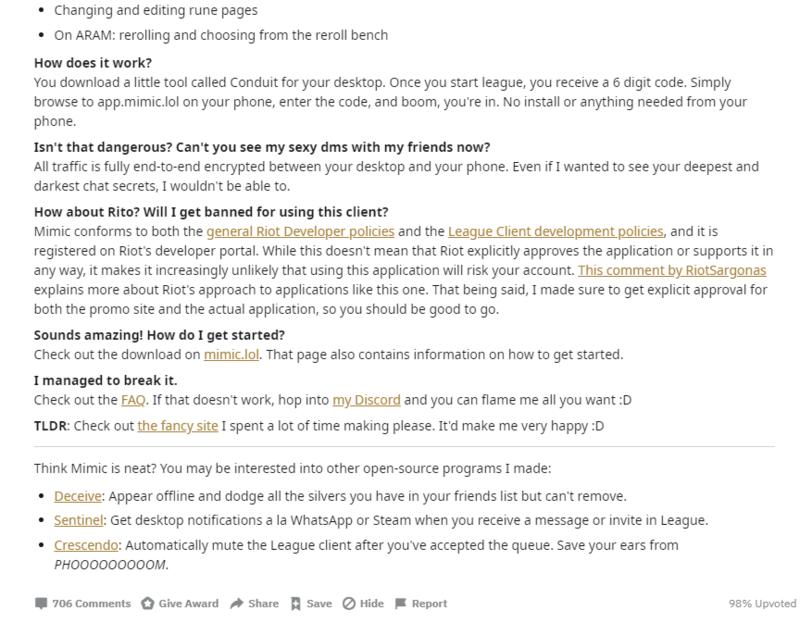The width and height of the screenshot is (800, 623).
Task: Open the Deceive project link
Action: (77, 496)
